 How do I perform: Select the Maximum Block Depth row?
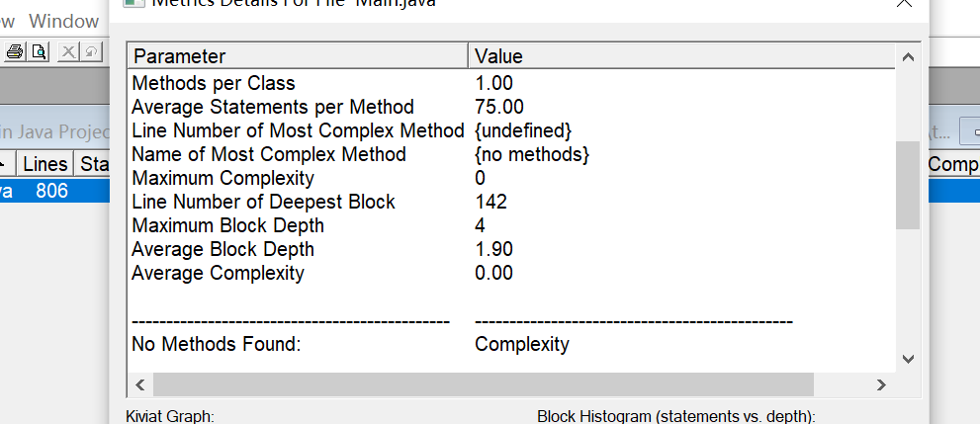(x=511, y=225)
